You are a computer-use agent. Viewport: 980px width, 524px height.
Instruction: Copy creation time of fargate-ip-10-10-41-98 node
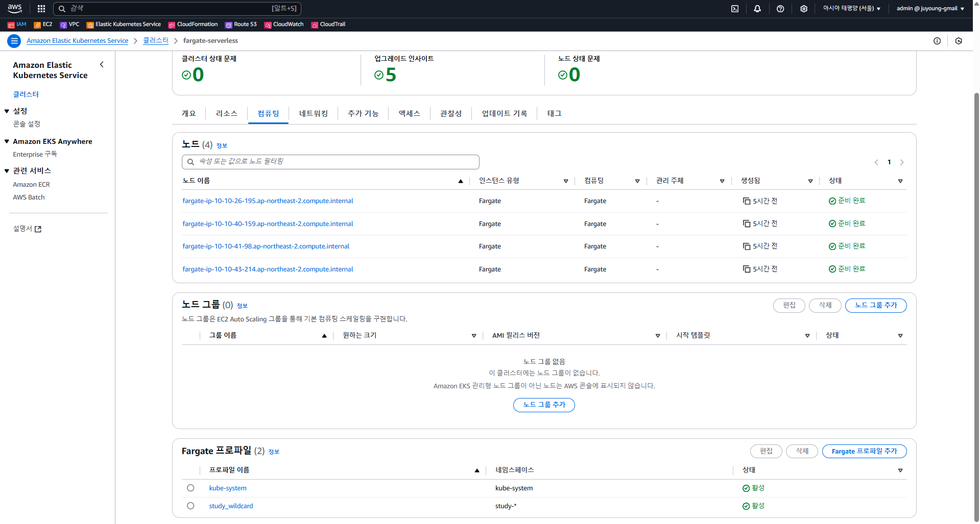[x=747, y=246]
